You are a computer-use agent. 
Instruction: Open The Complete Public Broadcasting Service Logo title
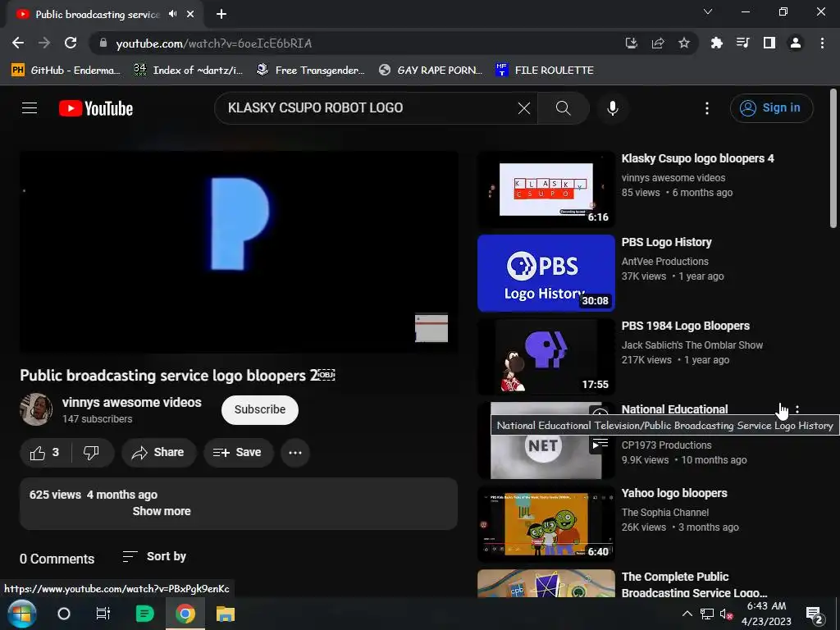pyautogui.click(x=694, y=584)
